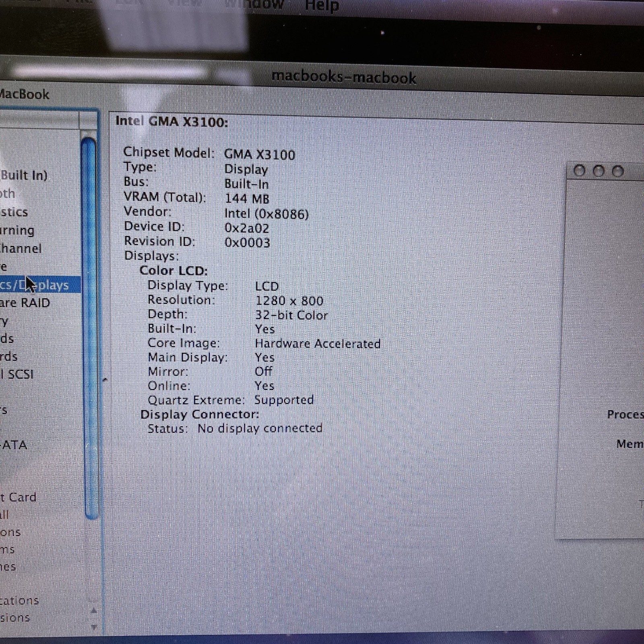Click the Depth value 32-bit Color
The image size is (644, 644).
click(x=291, y=315)
